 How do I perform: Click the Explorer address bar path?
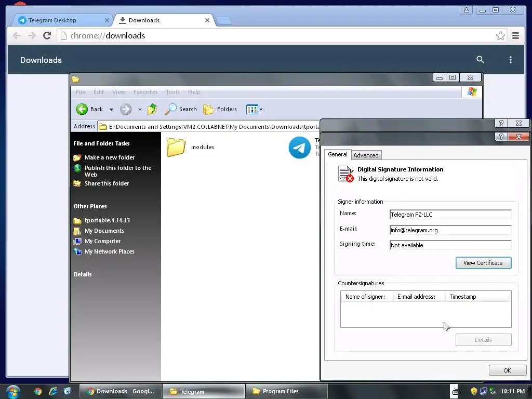tap(209, 127)
